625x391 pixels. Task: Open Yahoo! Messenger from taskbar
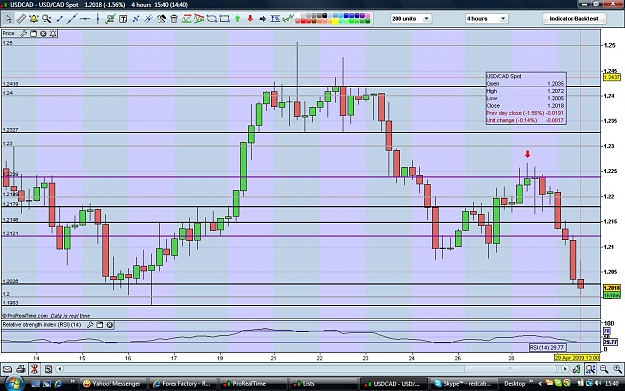[x=112, y=383]
